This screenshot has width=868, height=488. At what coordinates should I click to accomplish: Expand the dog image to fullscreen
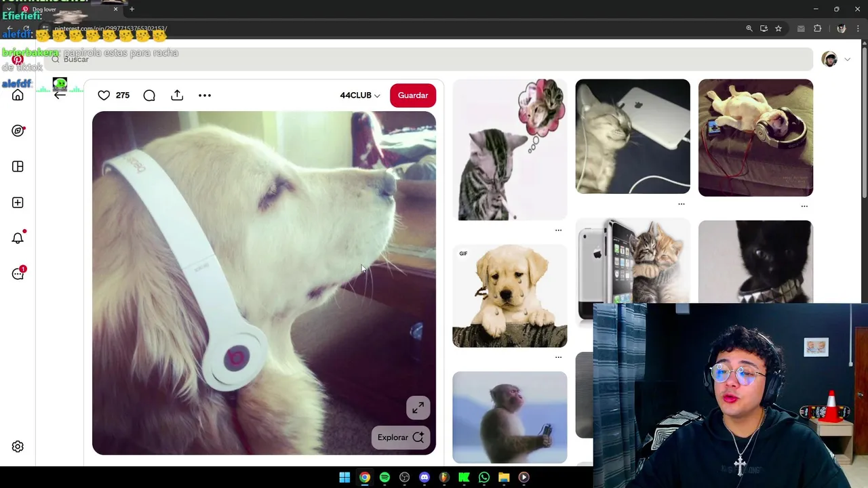(x=418, y=407)
